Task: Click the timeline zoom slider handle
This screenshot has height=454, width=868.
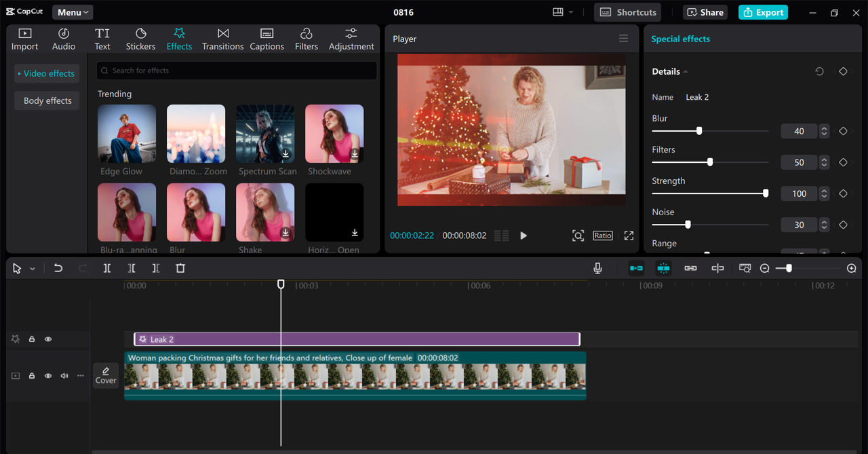Action: pyautogui.click(x=789, y=269)
